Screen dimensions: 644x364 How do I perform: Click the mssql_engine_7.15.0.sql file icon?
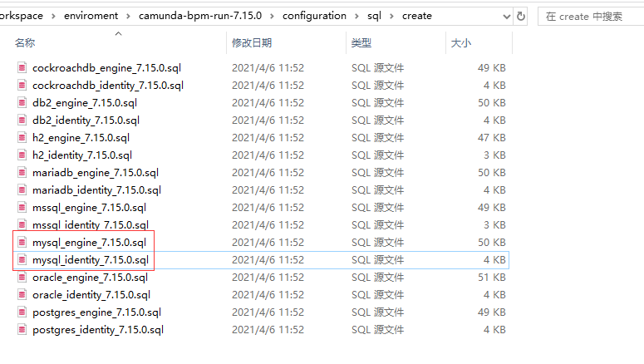(22, 208)
